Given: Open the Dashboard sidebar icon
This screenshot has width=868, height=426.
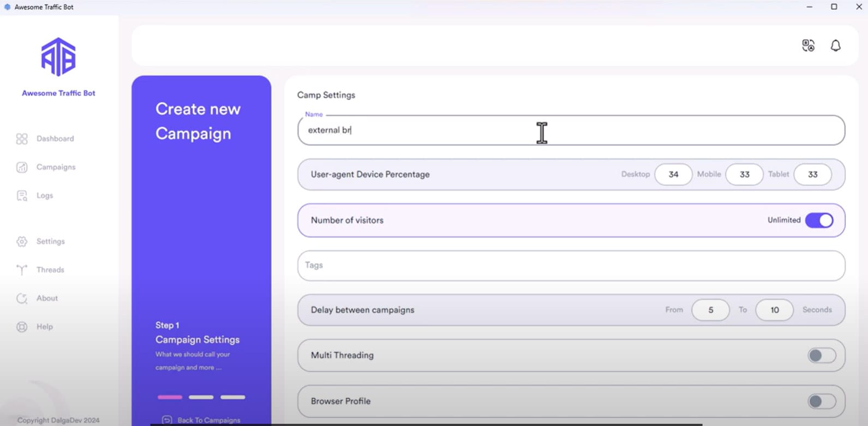Looking at the screenshot, I should pos(22,139).
